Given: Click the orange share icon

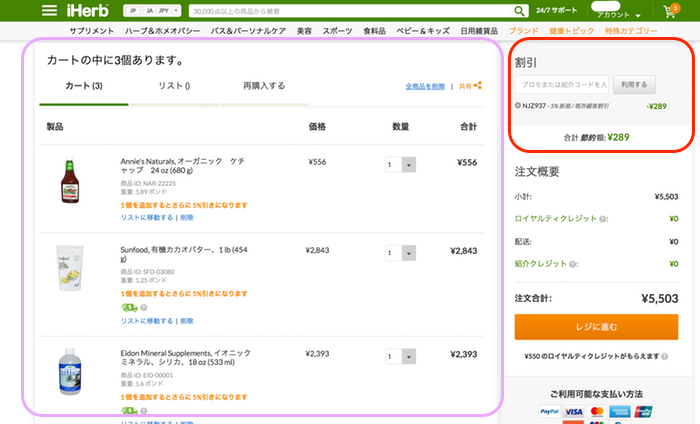Looking at the screenshot, I should tap(478, 85).
